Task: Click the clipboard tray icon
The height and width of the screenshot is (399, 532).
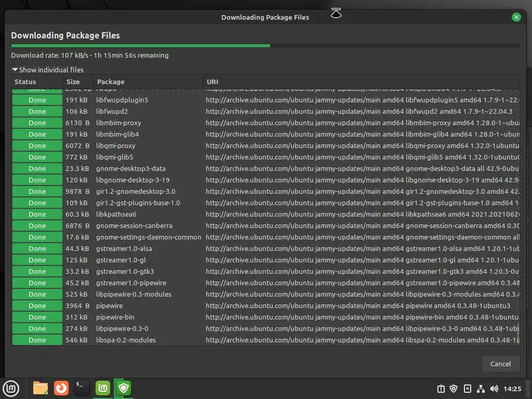Action: 441,389
